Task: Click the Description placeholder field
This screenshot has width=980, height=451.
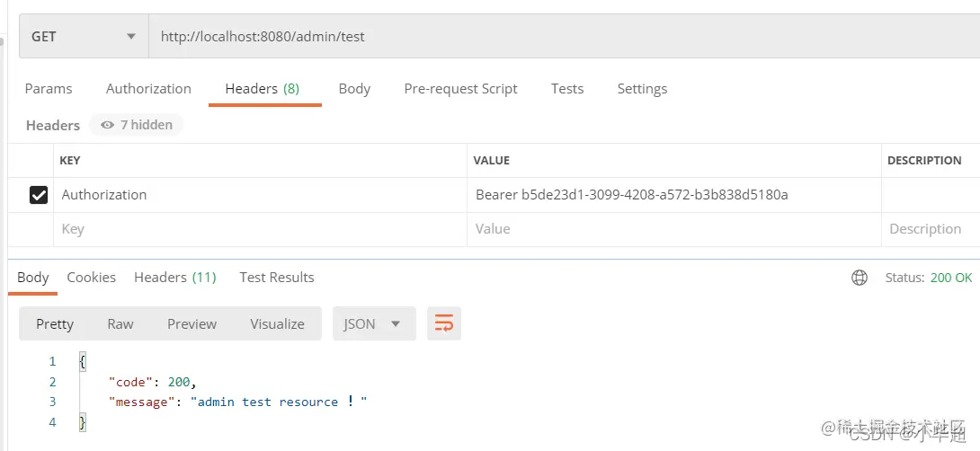Action: click(931, 229)
